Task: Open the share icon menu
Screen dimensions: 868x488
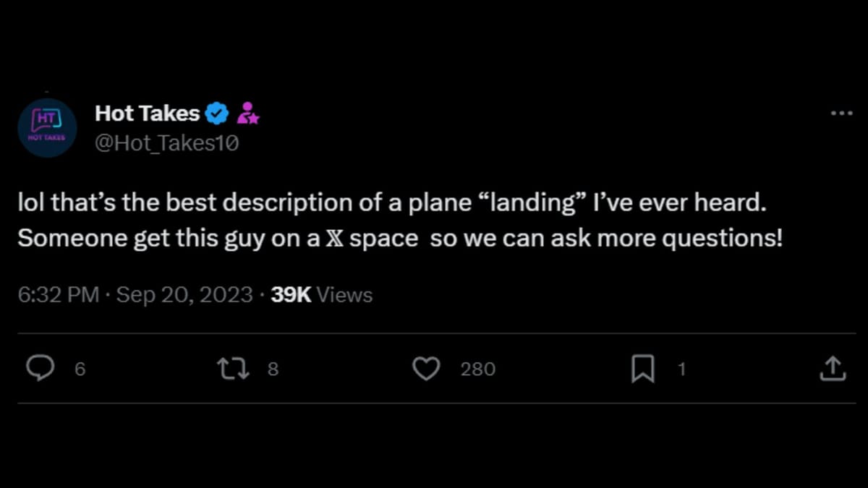Action: pyautogui.click(x=832, y=369)
